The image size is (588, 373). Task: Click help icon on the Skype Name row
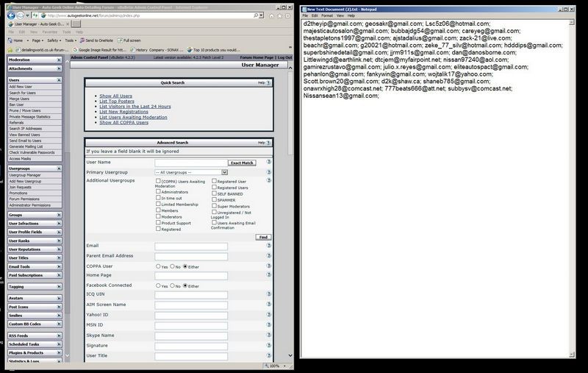coord(268,335)
